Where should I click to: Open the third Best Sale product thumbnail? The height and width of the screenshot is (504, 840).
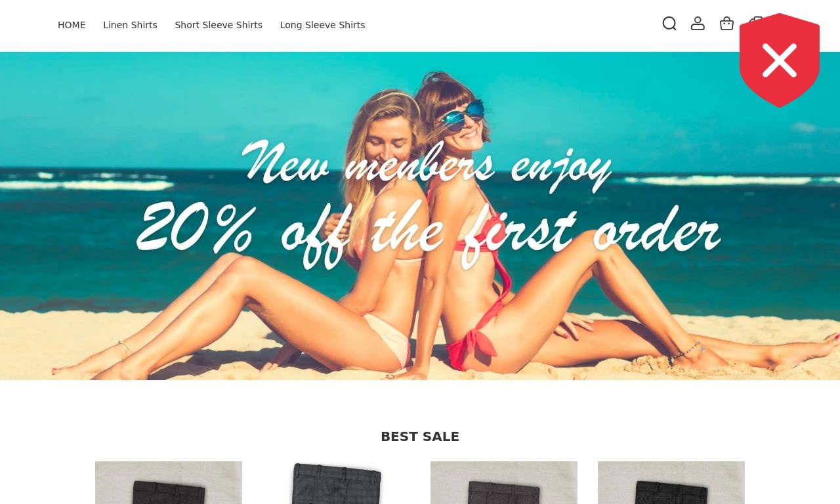click(504, 483)
